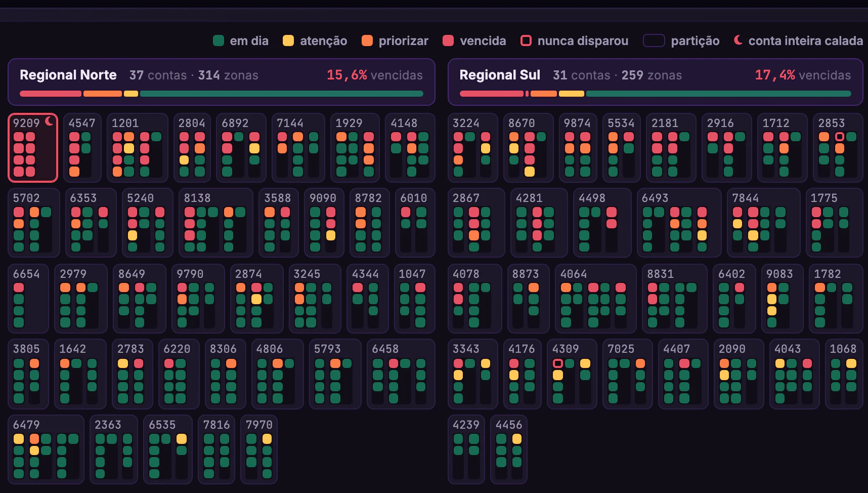Image resolution: width=868 pixels, height=493 pixels.
Task: Select account card 9209
Action: click(33, 148)
